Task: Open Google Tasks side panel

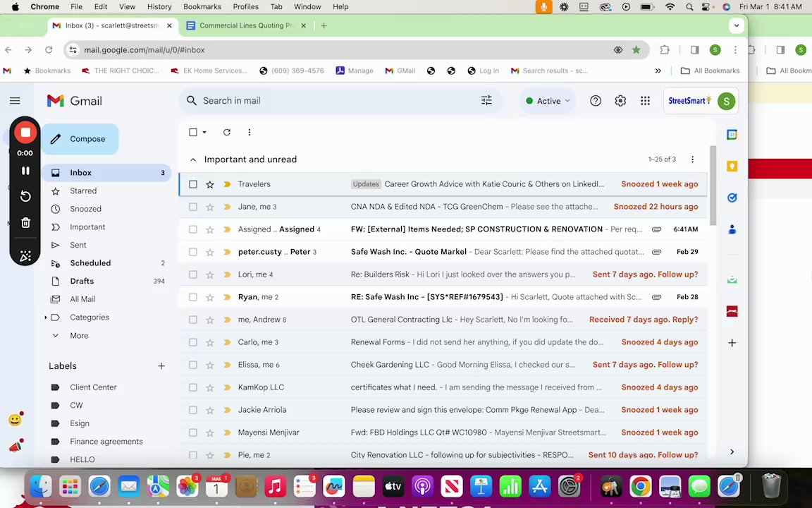Action: point(732,198)
